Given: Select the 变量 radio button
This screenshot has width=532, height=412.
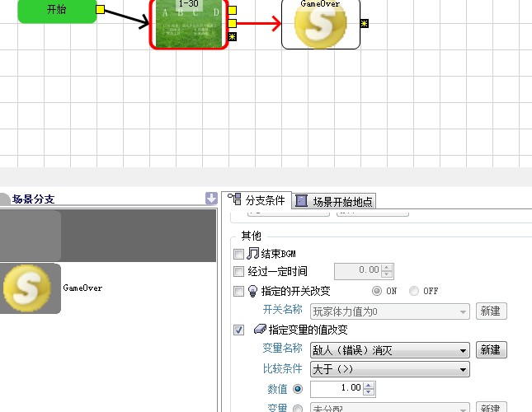Looking at the screenshot, I should (298, 409).
